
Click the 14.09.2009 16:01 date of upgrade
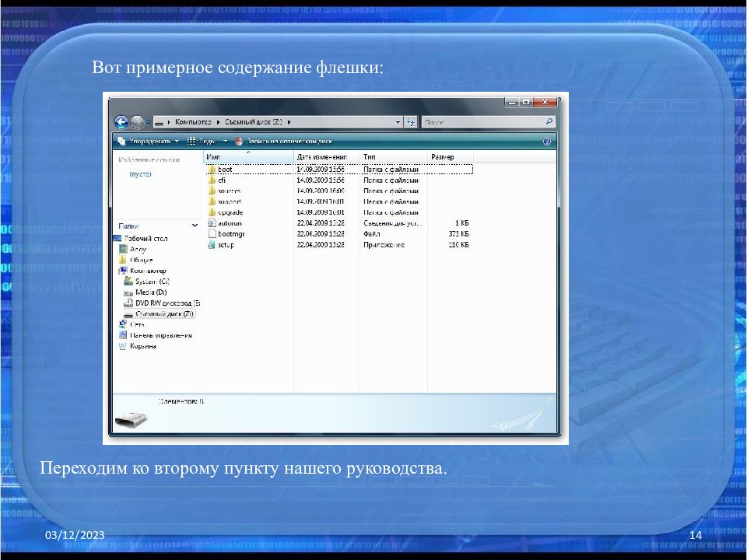click(320, 212)
